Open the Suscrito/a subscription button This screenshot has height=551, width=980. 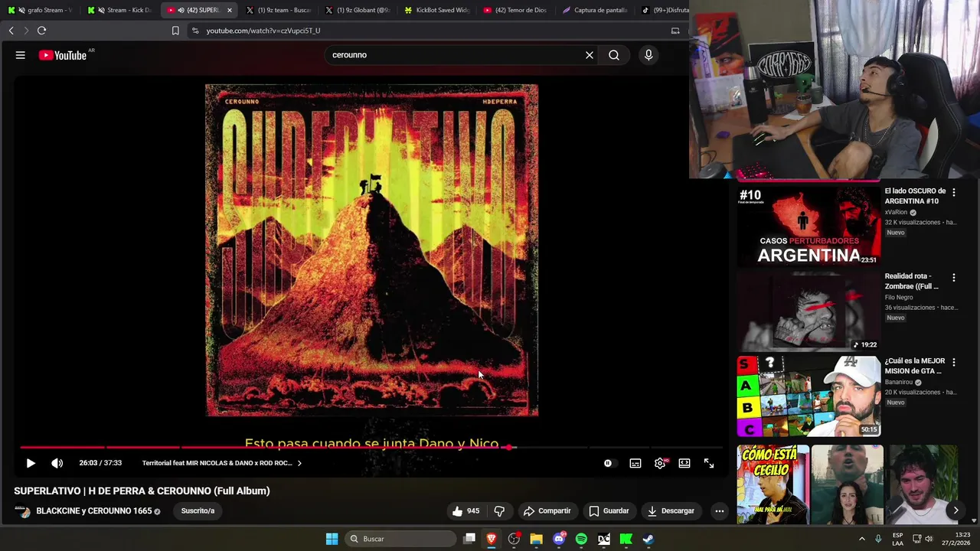click(198, 510)
